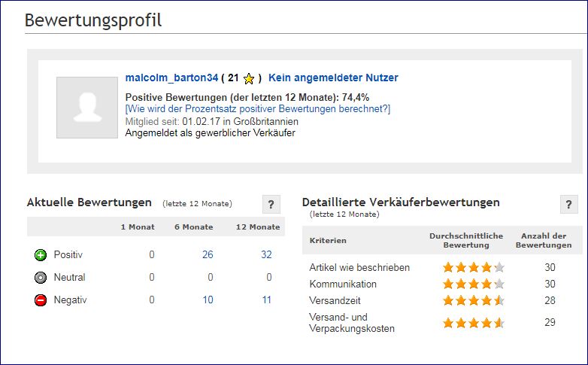Click star rating for Kommunikation
The width and height of the screenshot is (588, 365).
click(474, 284)
